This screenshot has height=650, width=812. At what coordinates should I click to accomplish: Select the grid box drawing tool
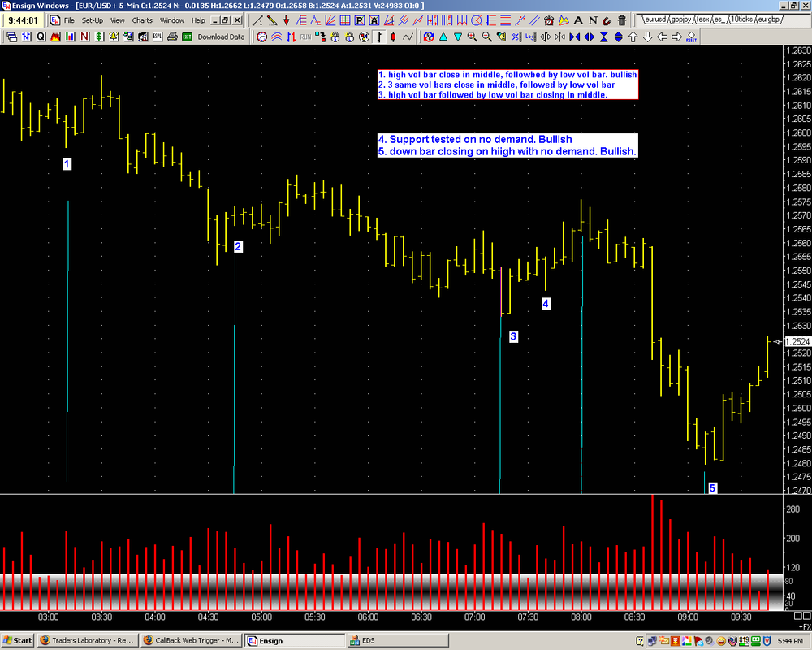tap(344, 21)
